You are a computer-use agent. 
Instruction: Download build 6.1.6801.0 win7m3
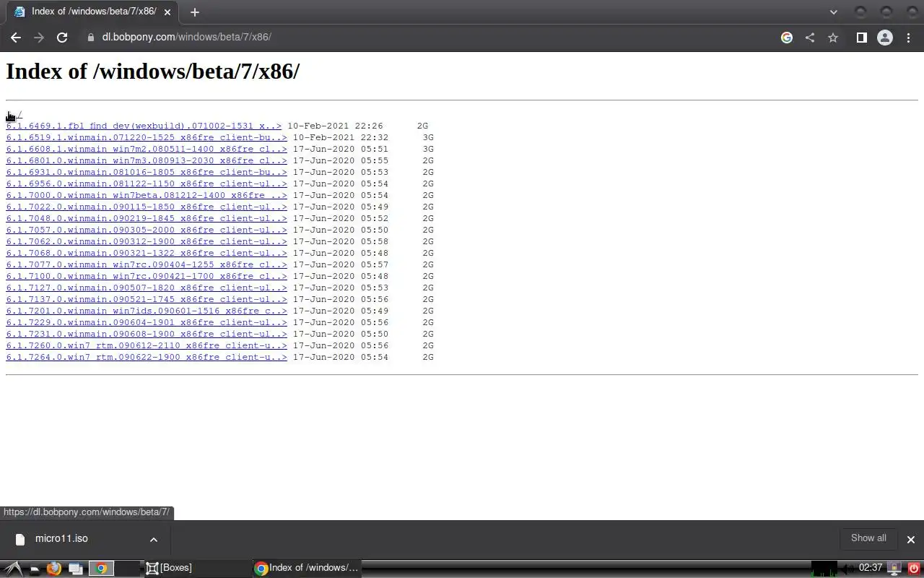pos(147,160)
